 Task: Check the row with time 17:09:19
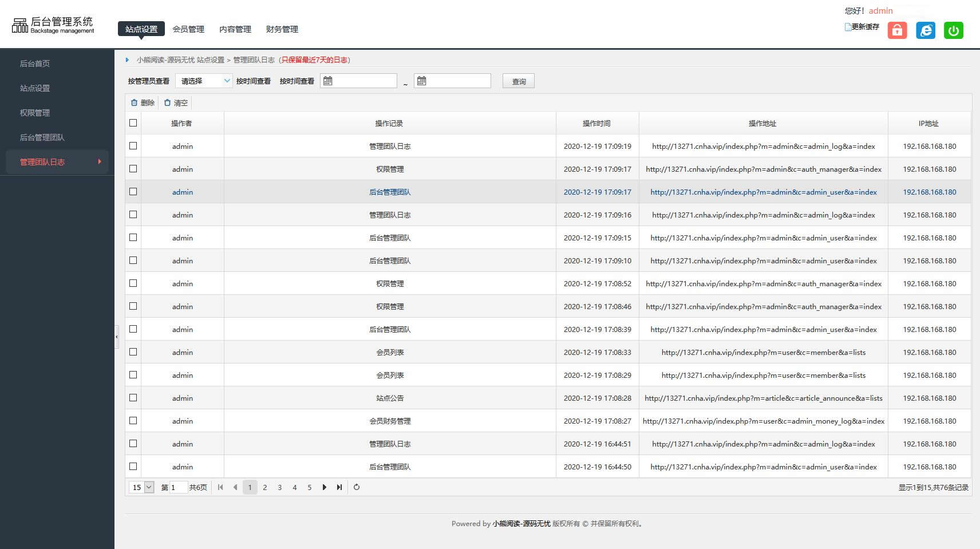click(x=133, y=145)
